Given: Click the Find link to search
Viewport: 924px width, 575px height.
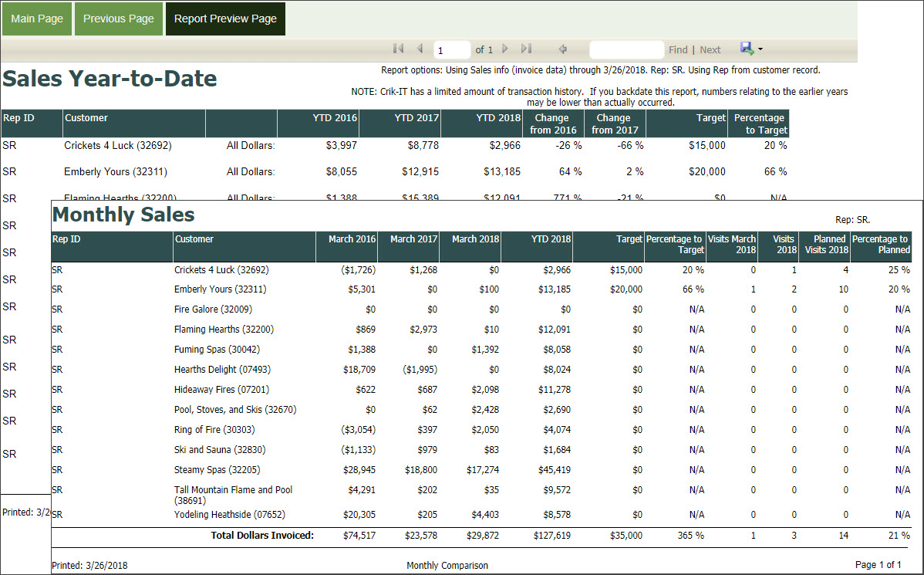Looking at the screenshot, I should pos(678,49).
